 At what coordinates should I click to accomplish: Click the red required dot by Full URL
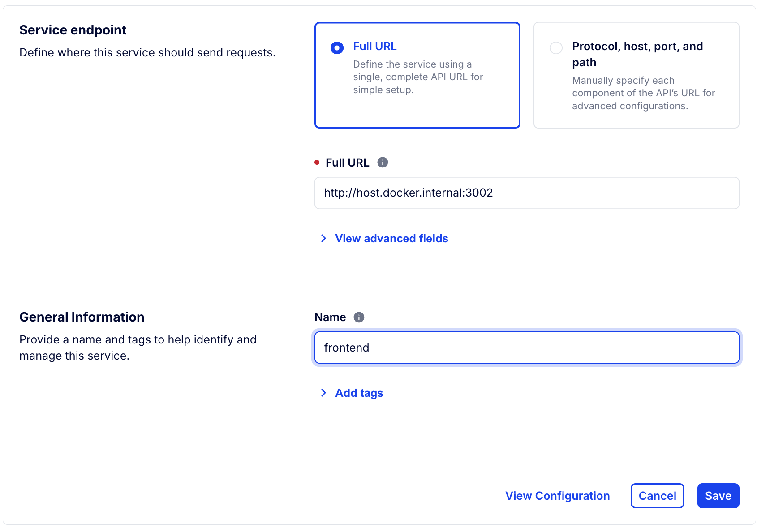(317, 163)
